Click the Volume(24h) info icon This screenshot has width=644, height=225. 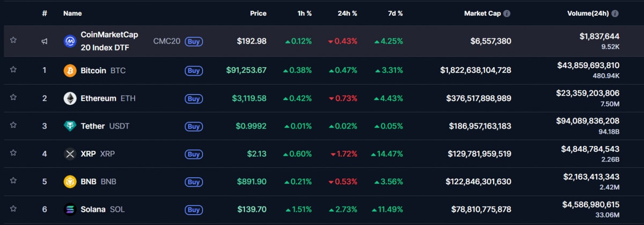(x=615, y=13)
